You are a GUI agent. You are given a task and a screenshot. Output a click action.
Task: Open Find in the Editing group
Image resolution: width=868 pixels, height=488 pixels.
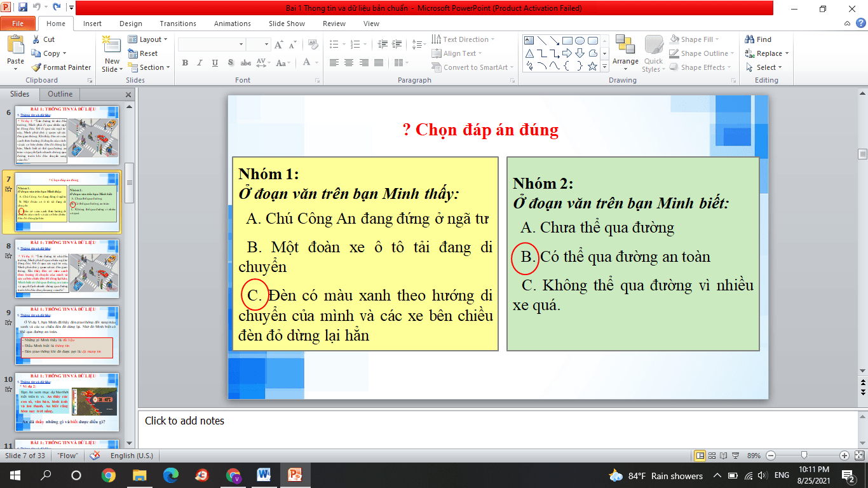(759, 39)
